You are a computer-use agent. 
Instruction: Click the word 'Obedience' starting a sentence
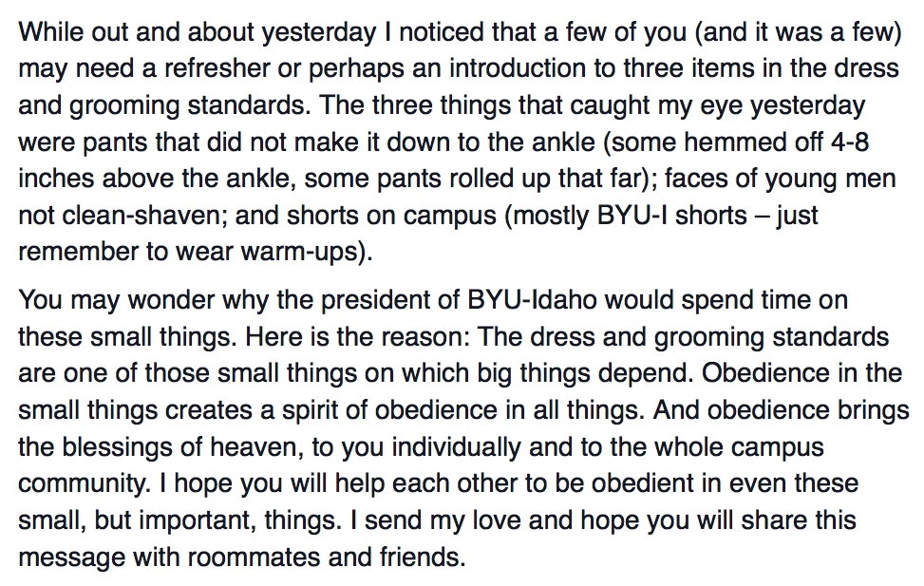[764, 373]
